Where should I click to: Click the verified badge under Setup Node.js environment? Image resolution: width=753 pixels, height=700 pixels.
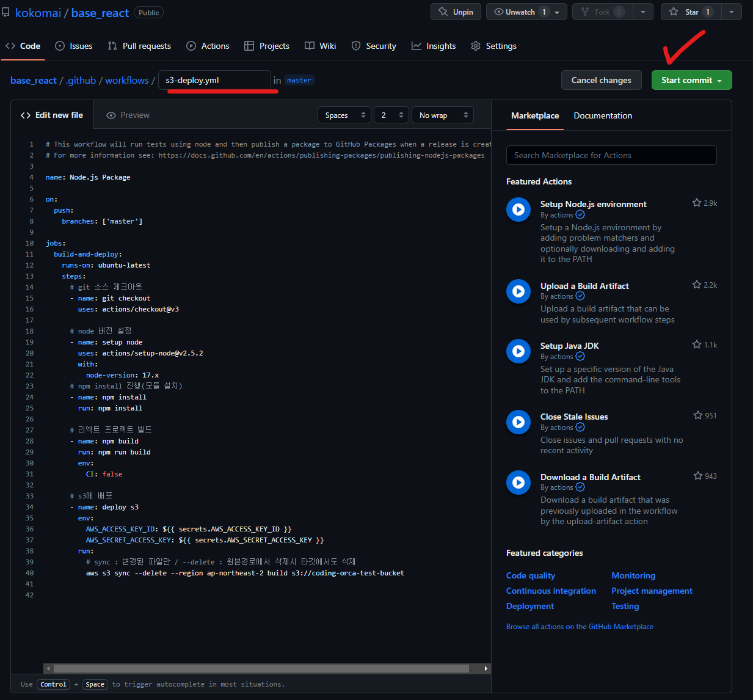pyautogui.click(x=580, y=215)
